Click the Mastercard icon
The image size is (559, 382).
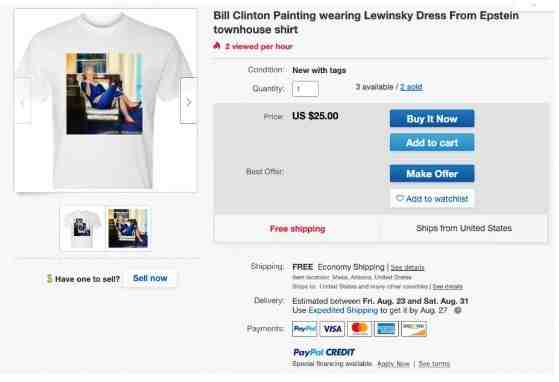(x=359, y=329)
